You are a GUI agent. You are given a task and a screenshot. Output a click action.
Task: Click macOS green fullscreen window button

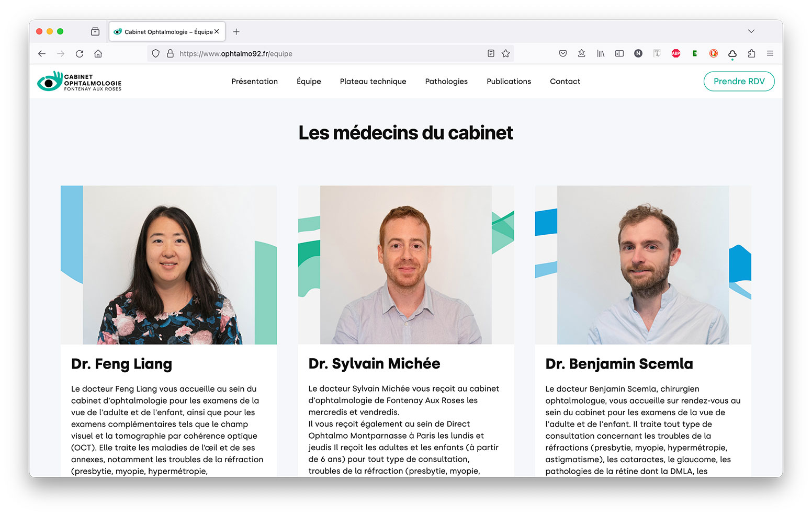tap(60, 31)
